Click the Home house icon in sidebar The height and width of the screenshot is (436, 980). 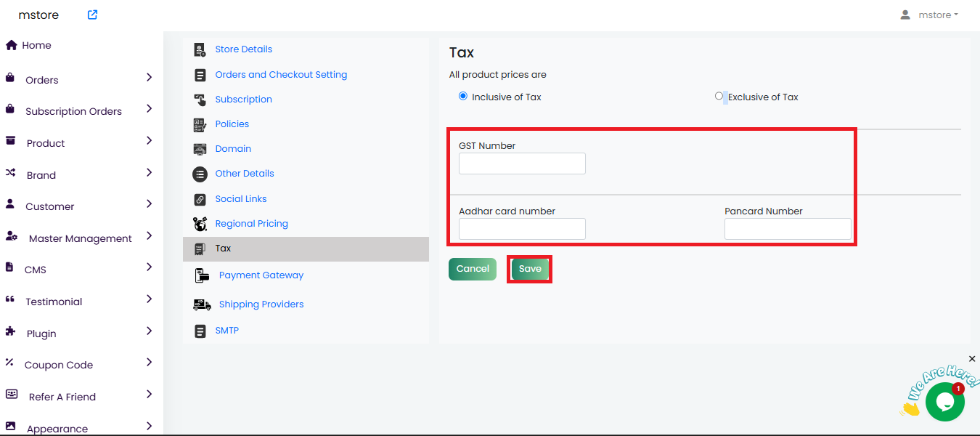click(11, 45)
